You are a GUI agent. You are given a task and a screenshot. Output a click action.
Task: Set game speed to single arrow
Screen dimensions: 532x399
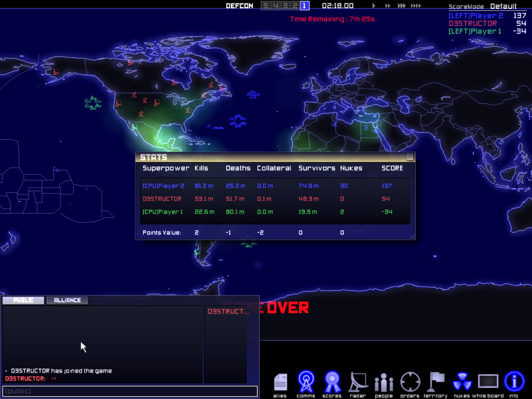click(x=374, y=5)
